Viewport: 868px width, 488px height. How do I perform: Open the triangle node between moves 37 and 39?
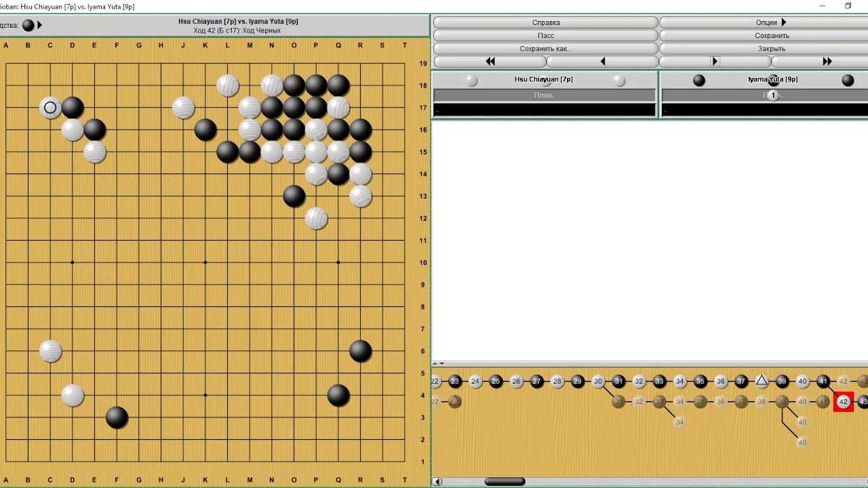[762, 382]
